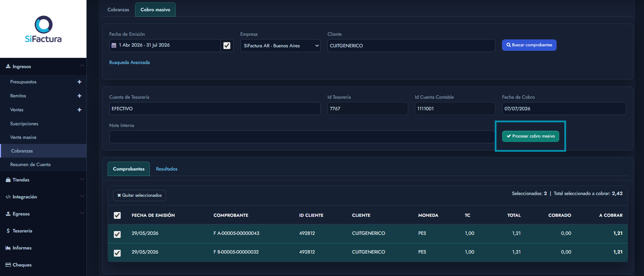Screen dimensions: 644x276
Task: Click the Integración code icon
Action: tap(8, 197)
